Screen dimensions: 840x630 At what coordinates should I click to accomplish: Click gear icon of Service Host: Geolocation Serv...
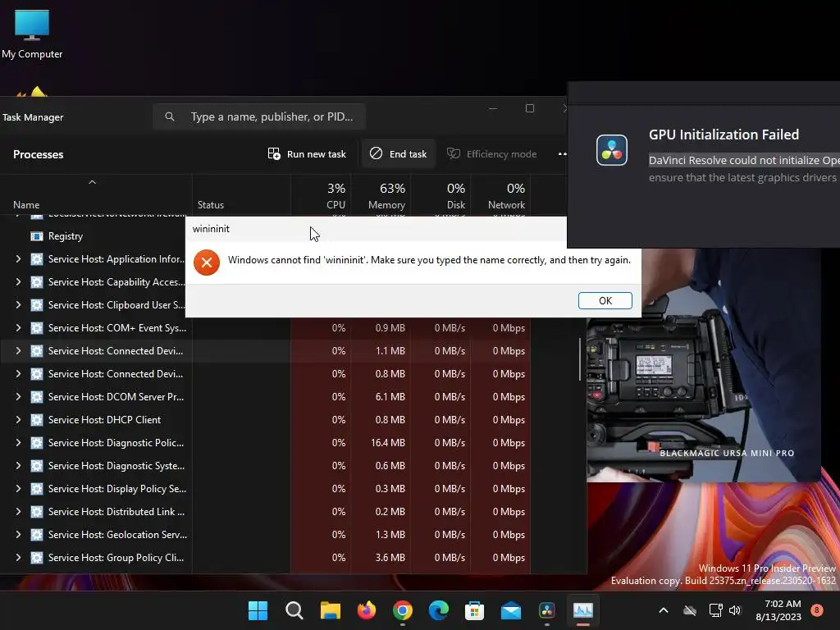(36, 535)
